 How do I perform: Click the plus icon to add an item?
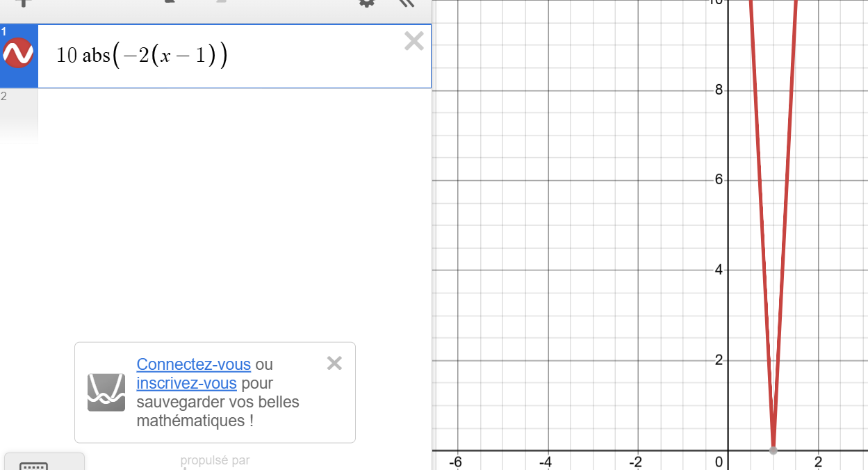(24, 3)
